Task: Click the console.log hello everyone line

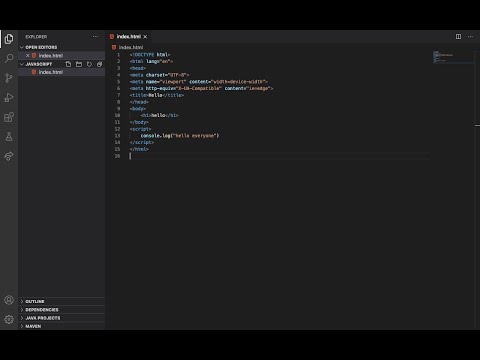Action: pyautogui.click(x=180, y=136)
